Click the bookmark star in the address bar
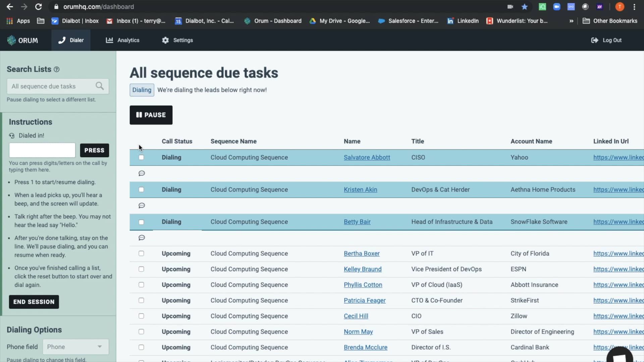This screenshot has width=644, height=362. [x=524, y=7]
